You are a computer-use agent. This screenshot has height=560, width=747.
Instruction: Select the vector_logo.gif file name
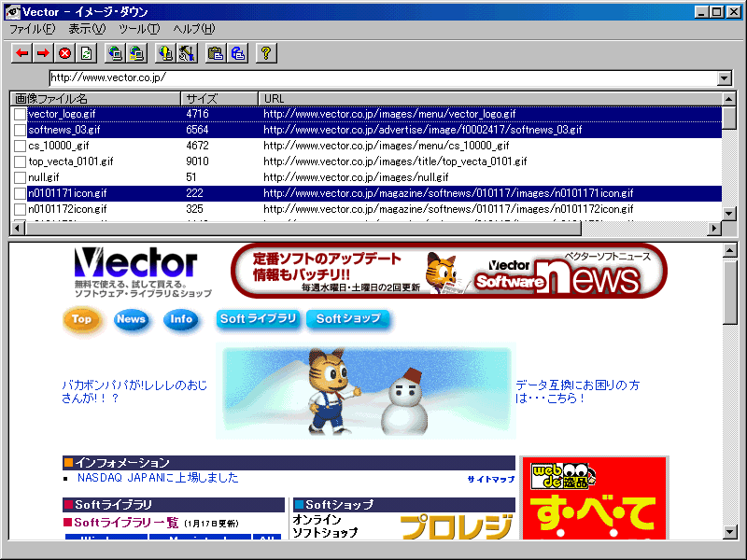point(62,114)
